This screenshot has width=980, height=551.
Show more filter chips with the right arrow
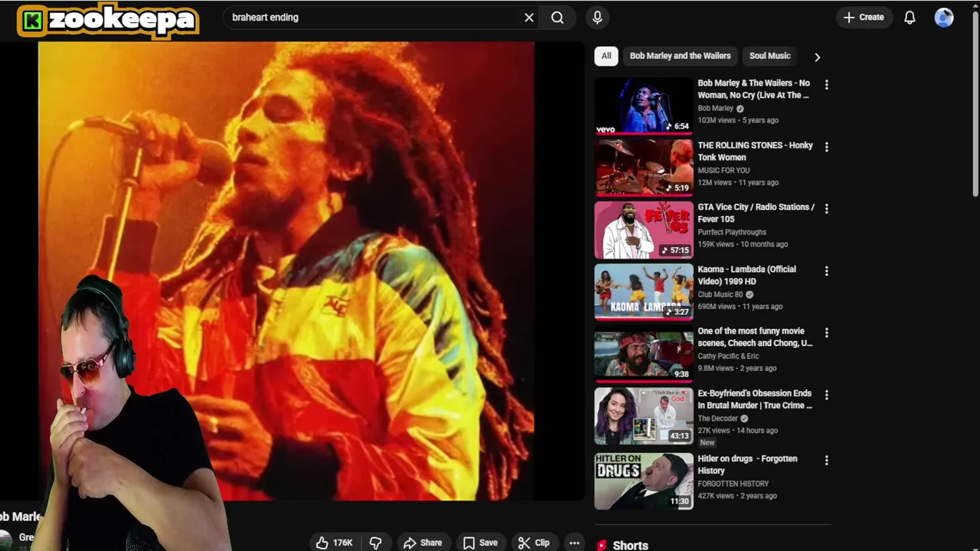pos(817,57)
